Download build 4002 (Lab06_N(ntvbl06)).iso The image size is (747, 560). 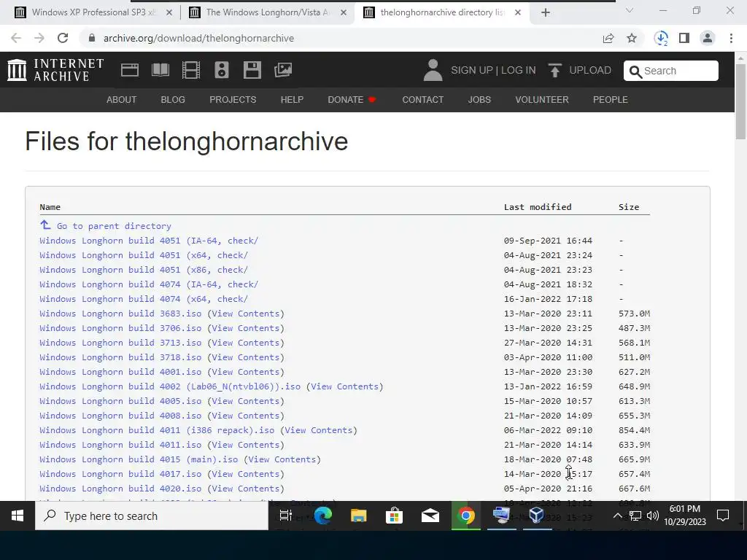coord(170,386)
